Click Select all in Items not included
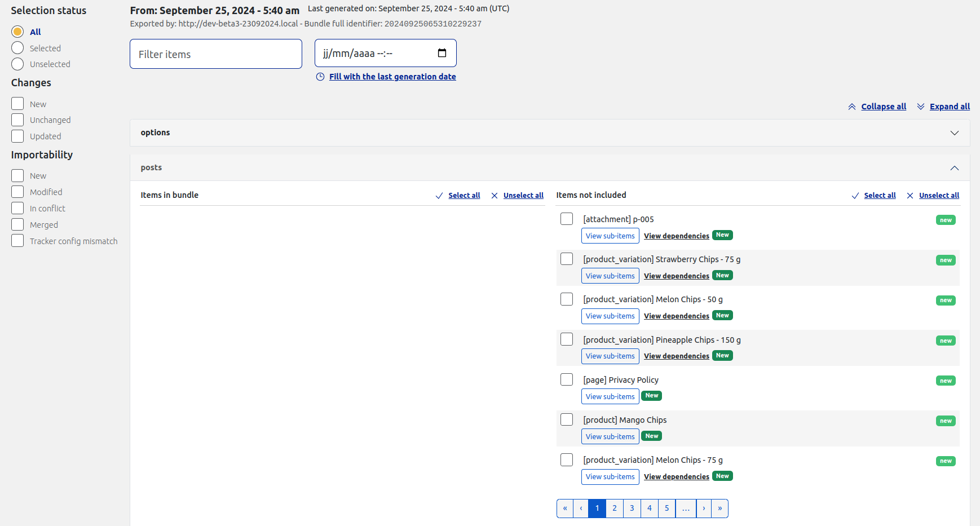This screenshot has height=526, width=980. (x=880, y=196)
